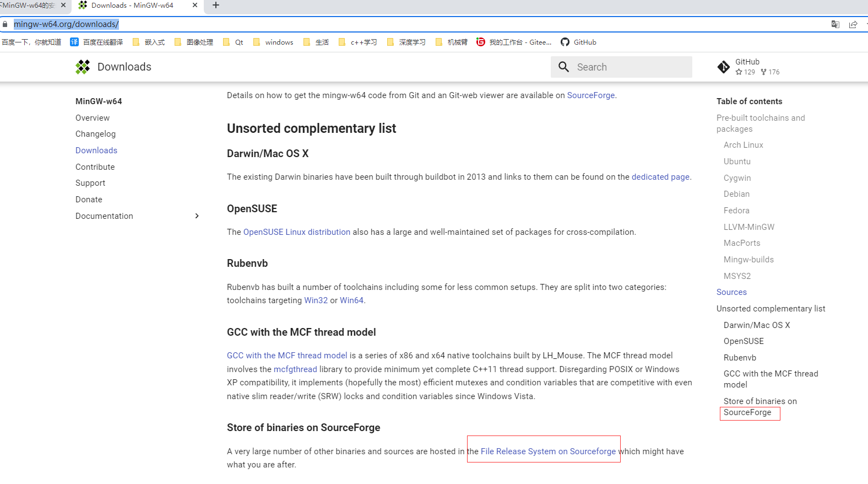Jump to Unsorted complementary list in contents
This screenshot has height=484, width=868.
[771, 309]
